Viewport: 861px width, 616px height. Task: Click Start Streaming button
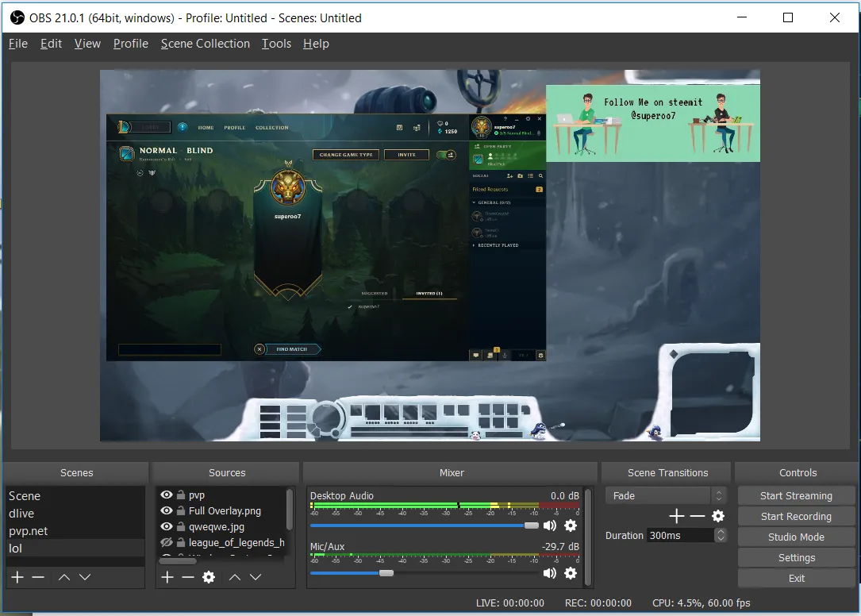click(x=796, y=495)
